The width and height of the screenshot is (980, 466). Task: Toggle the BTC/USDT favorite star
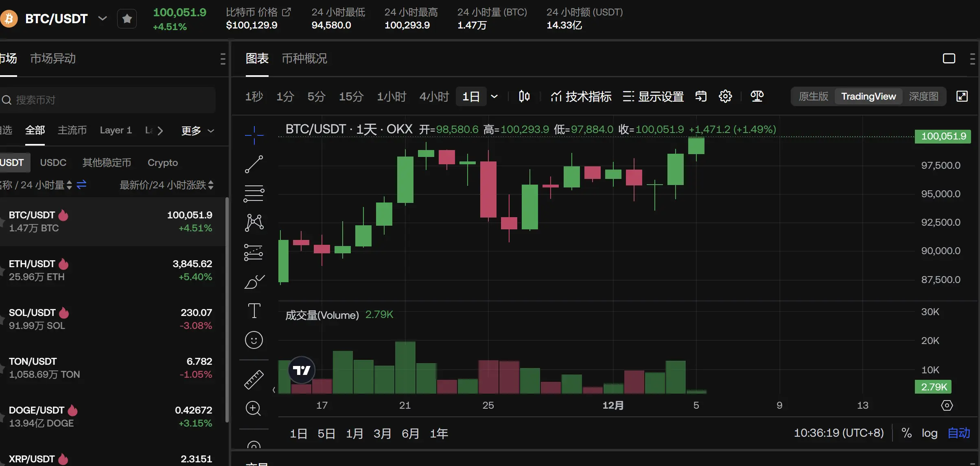point(127,18)
